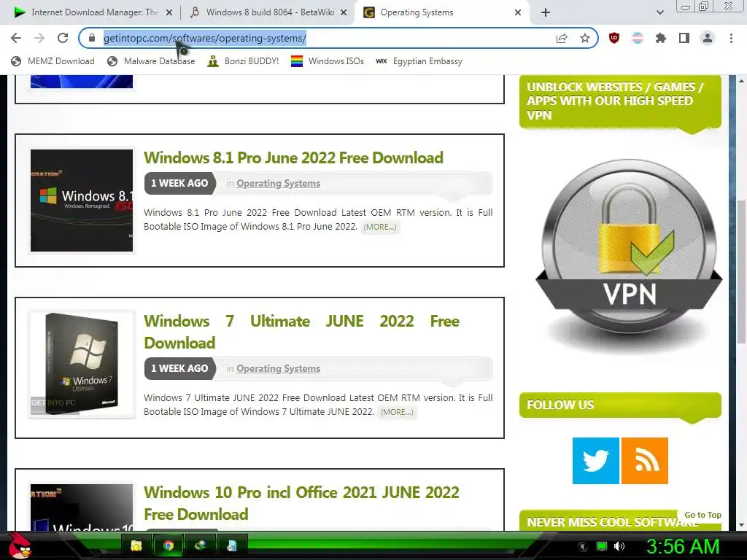Click the Windows 8.1 thumbnail image
The image size is (747, 560).
tap(82, 201)
